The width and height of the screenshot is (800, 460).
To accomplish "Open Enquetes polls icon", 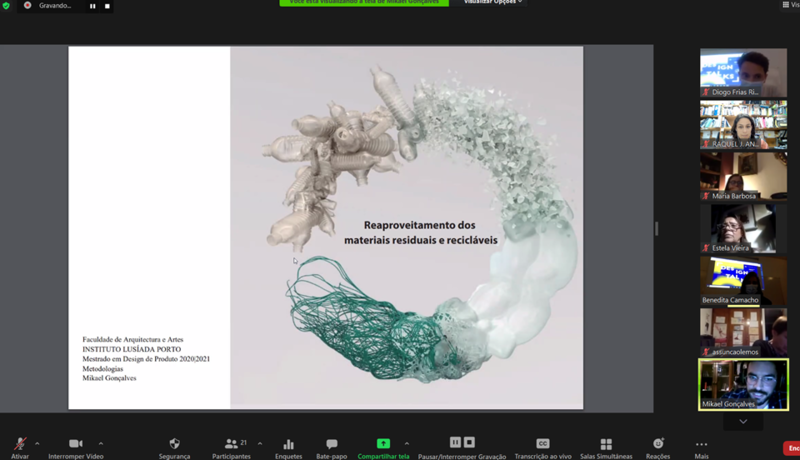I will tap(288, 444).
